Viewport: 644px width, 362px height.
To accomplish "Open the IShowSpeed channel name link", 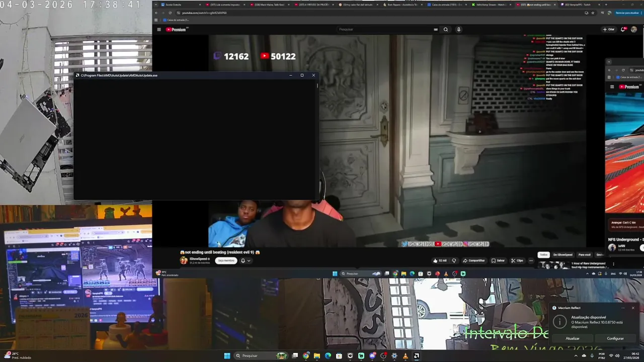I will point(198,258).
